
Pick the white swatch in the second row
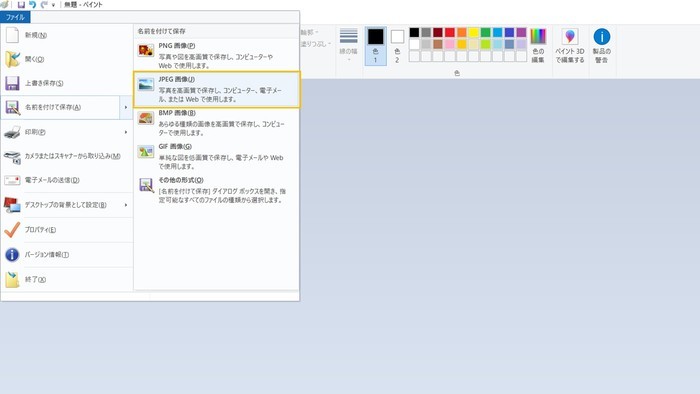tap(414, 44)
